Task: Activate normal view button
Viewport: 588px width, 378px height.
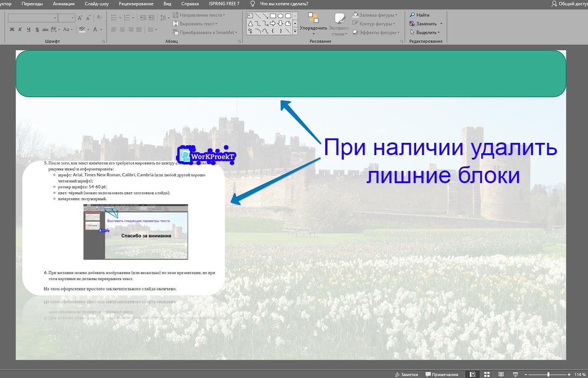Action: 473,374
